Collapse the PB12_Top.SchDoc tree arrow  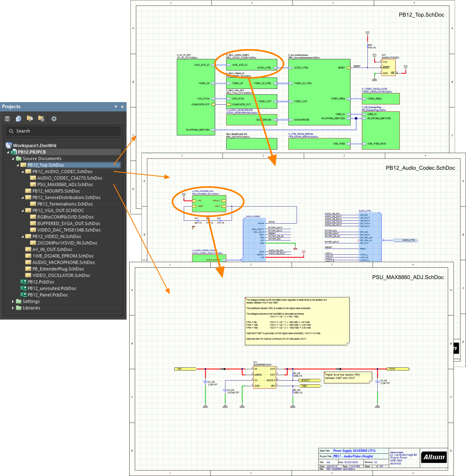pyautogui.click(x=18, y=165)
